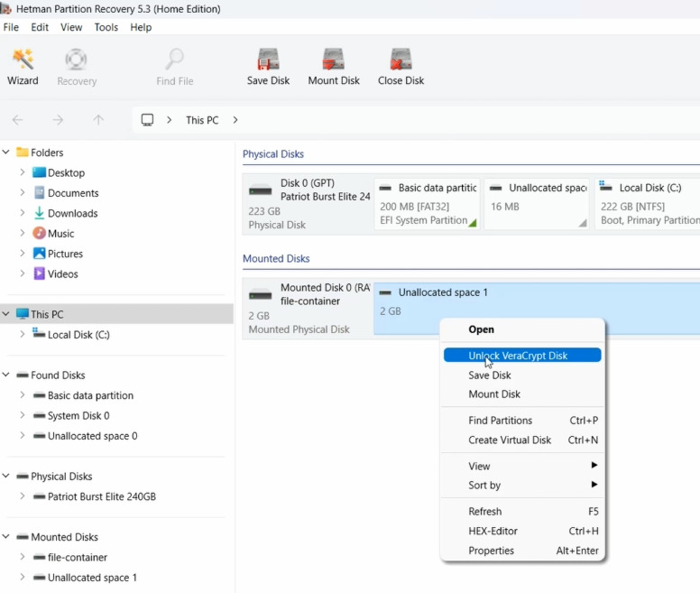Open the File menu
Image resolution: width=700 pixels, height=593 pixels.
pyautogui.click(x=11, y=27)
